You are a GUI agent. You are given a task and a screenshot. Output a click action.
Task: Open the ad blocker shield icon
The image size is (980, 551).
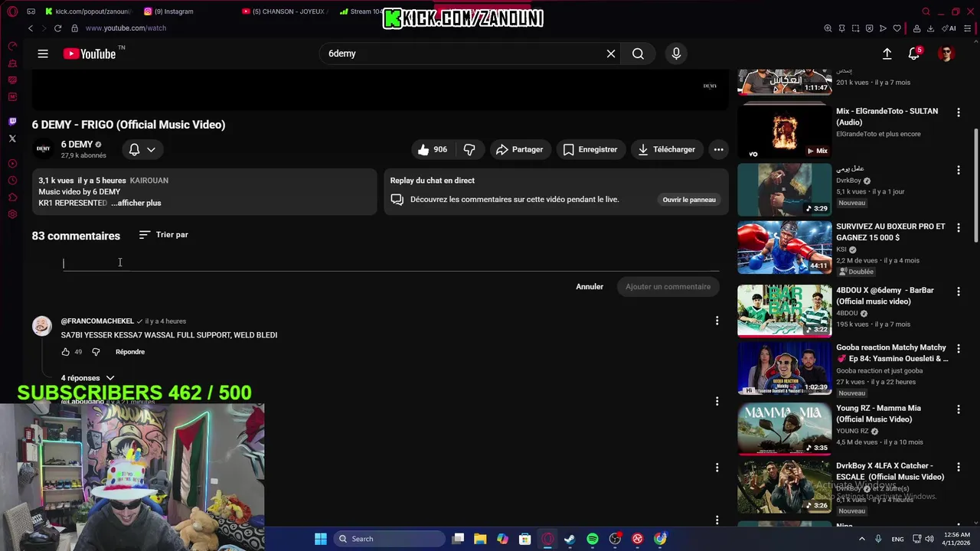(869, 28)
